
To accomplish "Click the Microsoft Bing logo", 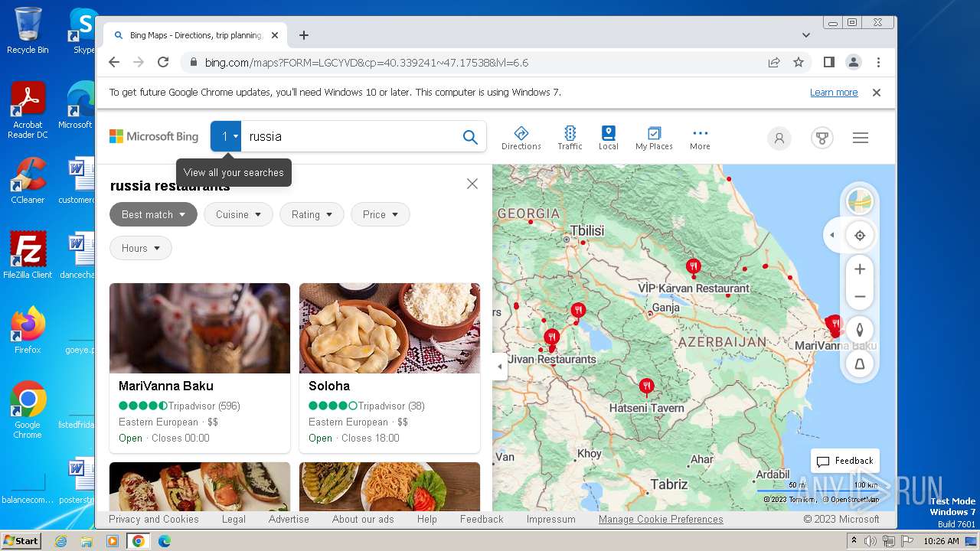I will (154, 136).
